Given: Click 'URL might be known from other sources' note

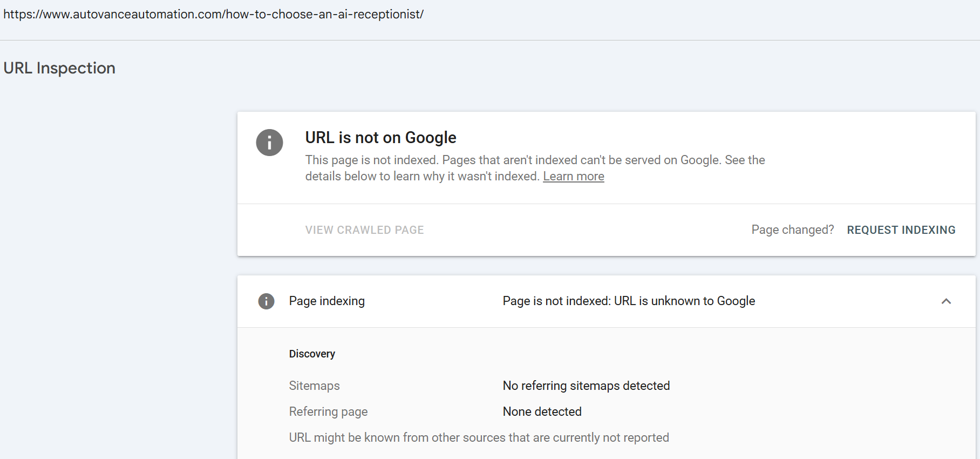Looking at the screenshot, I should [x=479, y=438].
